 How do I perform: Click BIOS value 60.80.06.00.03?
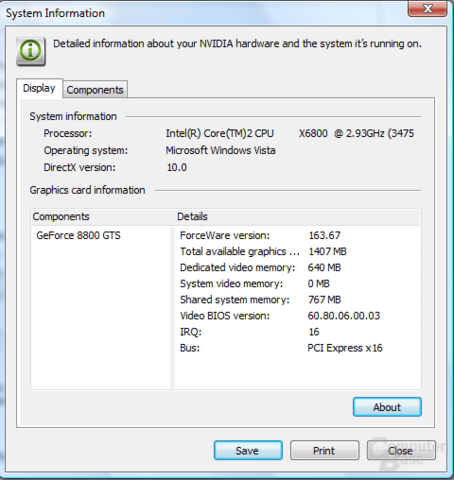[x=344, y=316]
